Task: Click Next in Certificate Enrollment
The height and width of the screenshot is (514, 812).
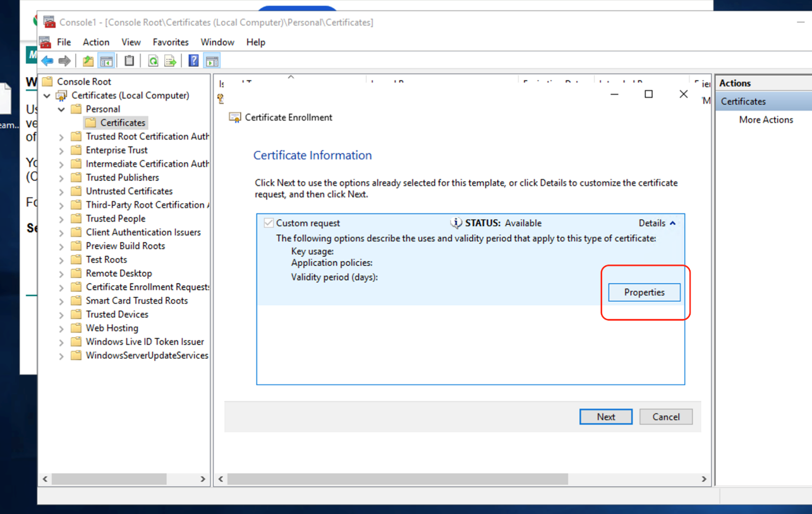Action: [606, 417]
